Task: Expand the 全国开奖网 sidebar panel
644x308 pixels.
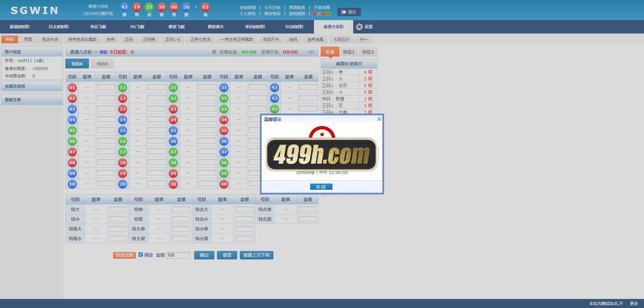Action: coord(32,86)
